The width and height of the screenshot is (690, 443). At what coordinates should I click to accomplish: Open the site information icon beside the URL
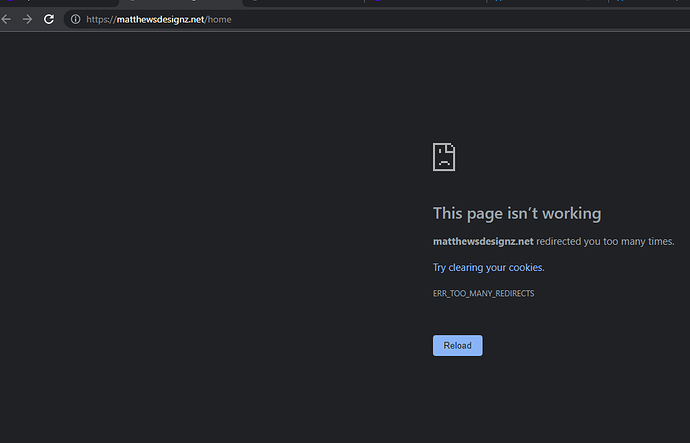click(76, 19)
